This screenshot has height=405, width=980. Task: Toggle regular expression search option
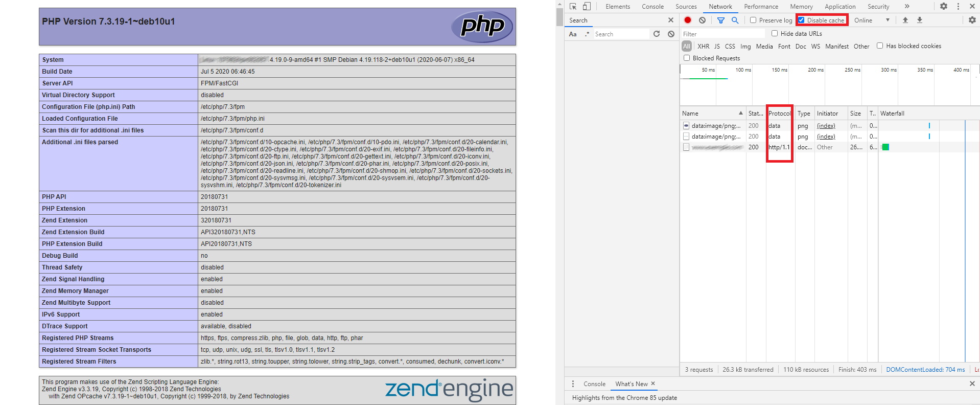[x=587, y=34]
